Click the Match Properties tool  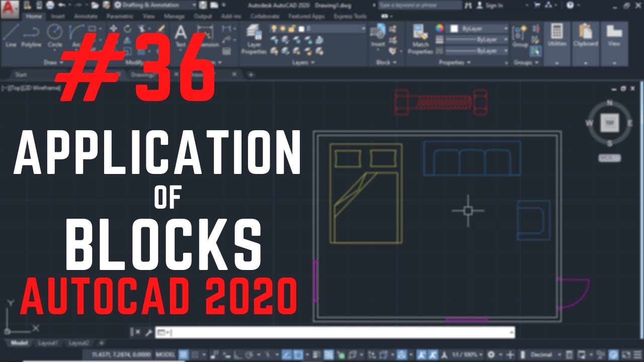click(421, 39)
